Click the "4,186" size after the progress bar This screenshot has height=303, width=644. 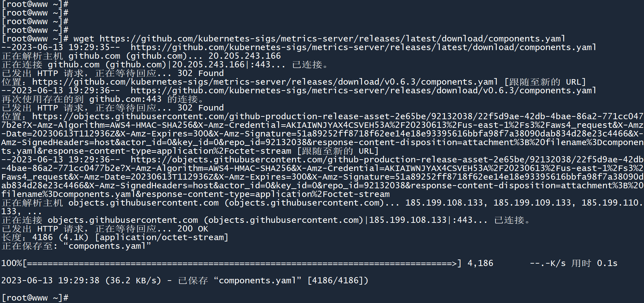tap(480, 263)
